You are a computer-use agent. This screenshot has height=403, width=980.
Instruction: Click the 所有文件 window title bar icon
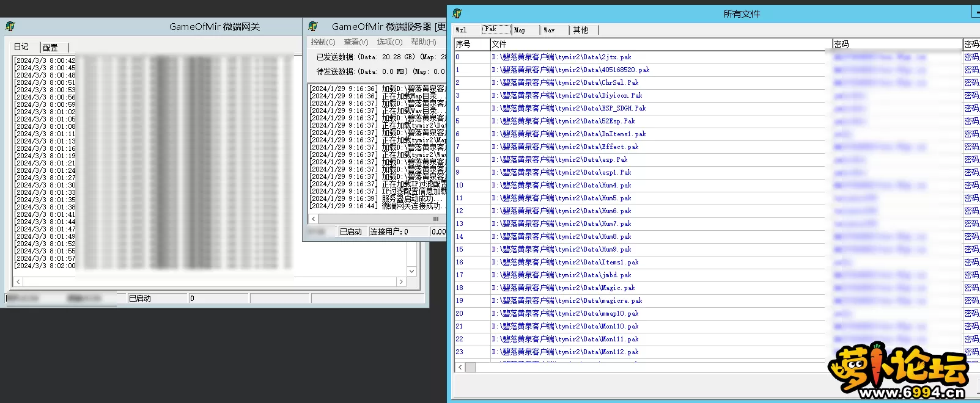tap(457, 13)
